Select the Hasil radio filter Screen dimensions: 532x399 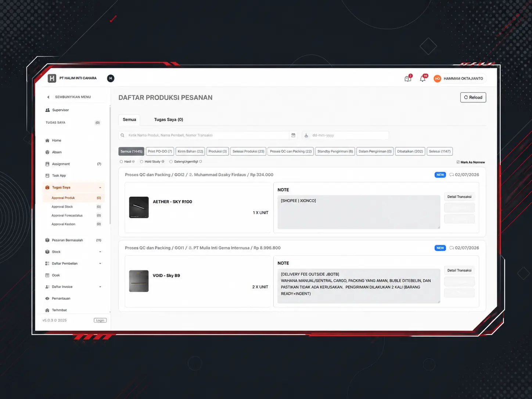121,162
